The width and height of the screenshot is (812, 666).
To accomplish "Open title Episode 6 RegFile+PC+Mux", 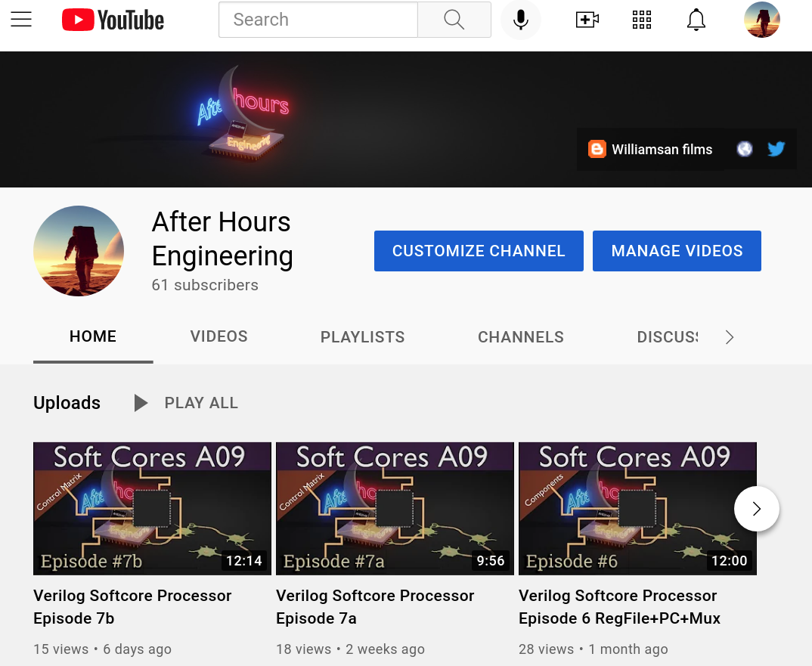I will pyautogui.click(x=619, y=607).
